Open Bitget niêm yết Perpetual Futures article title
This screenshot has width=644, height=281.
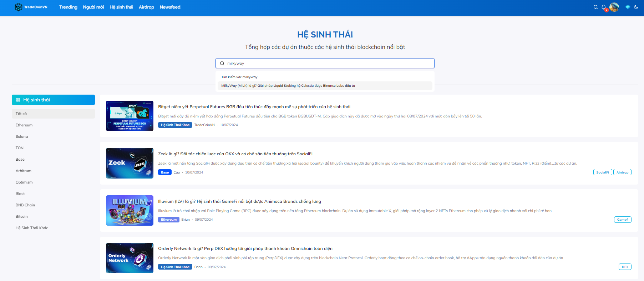pos(254,107)
